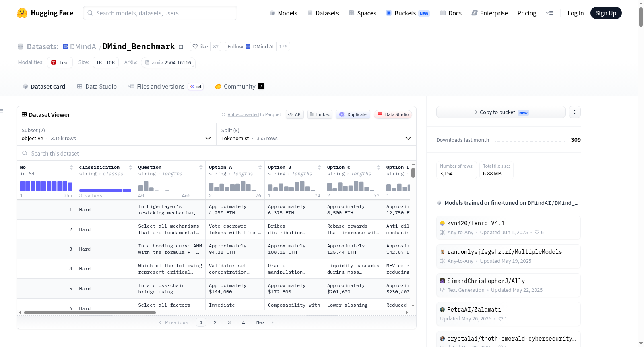The height and width of the screenshot is (347, 644).
Task: Click the Hugging Face logo
Action: [x=45, y=13]
